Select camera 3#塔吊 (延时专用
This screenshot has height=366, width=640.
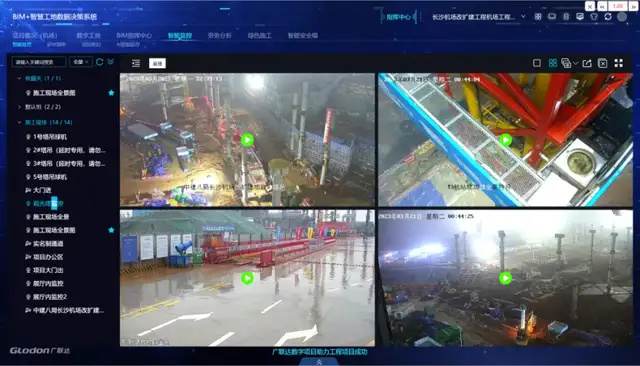pos(65,164)
